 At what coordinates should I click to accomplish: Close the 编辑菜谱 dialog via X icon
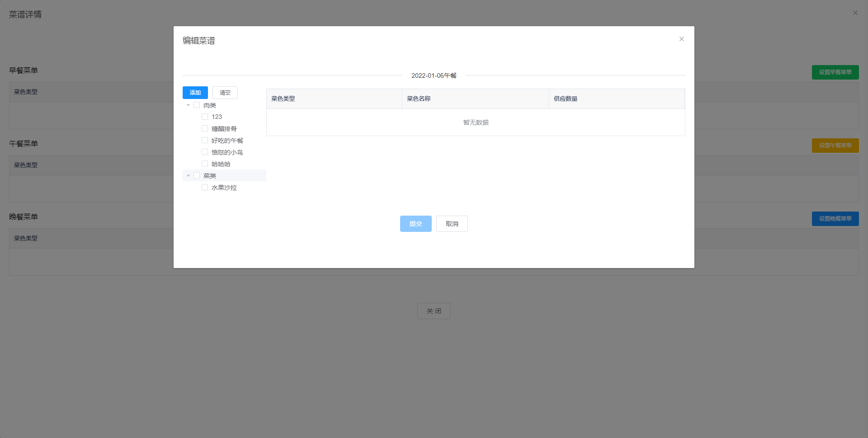682,39
